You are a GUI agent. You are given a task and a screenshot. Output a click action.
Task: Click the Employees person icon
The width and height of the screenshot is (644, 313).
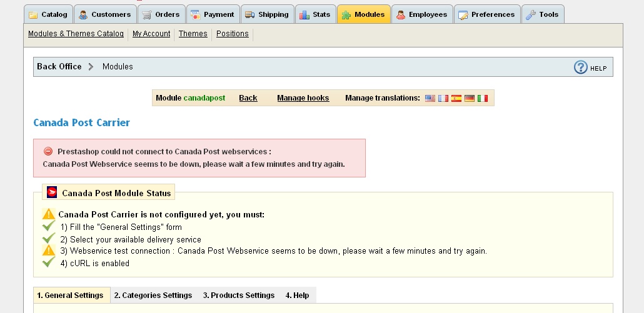point(400,15)
